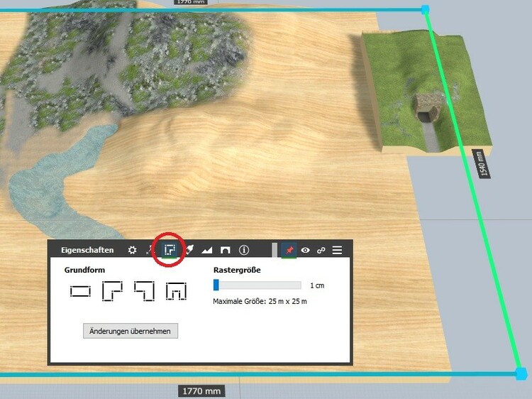
Task: Choose the L-shaped base form with top-right corner
Action: coord(144,291)
